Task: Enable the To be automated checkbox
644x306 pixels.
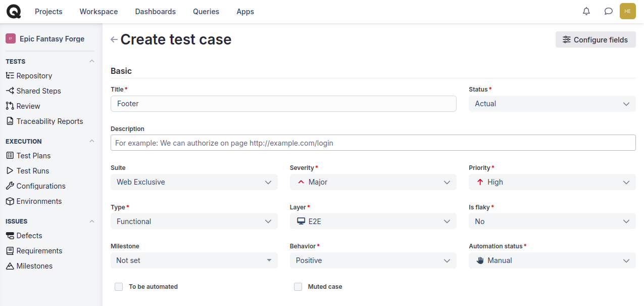Action: click(119, 287)
